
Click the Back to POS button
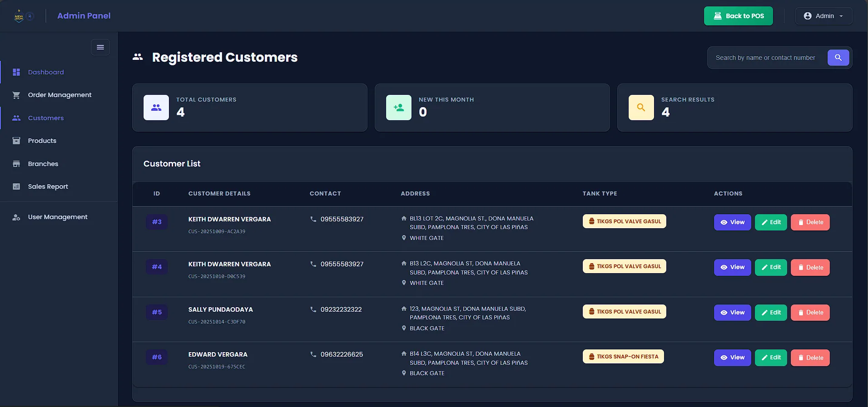pyautogui.click(x=738, y=16)
